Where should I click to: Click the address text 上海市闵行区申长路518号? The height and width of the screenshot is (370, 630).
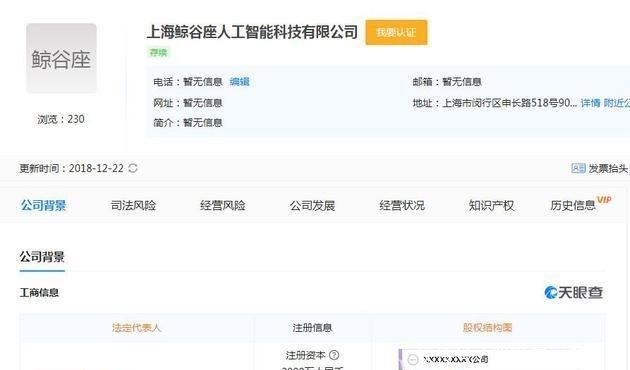pyautogui.click(x=509, y=103)
